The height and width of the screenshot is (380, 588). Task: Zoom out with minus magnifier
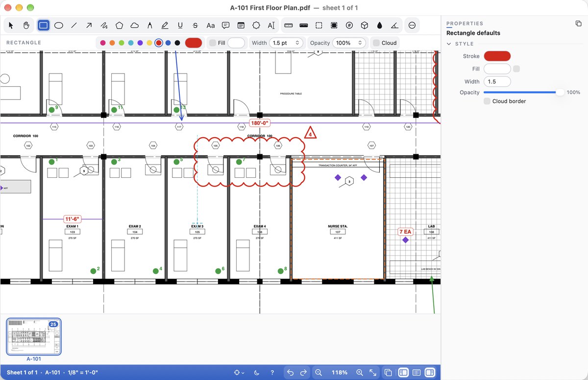point(318,373)
